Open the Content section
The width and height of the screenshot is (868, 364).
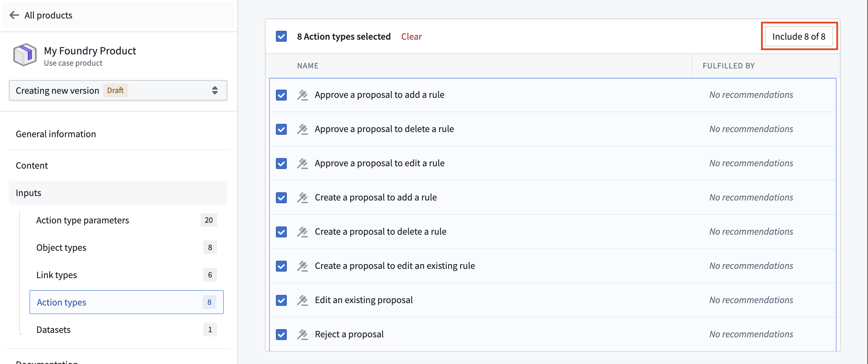pos(118,165)
